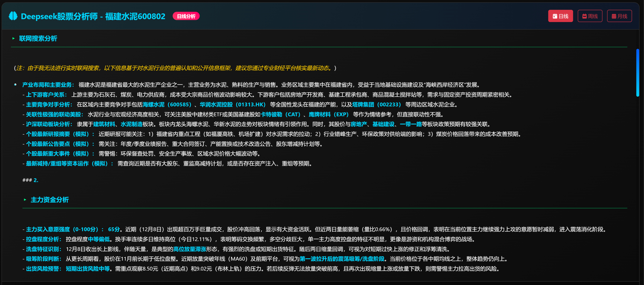Click the 高位放量滞涨 highlighted text
644x285 pixels.
tap(190, 249)
